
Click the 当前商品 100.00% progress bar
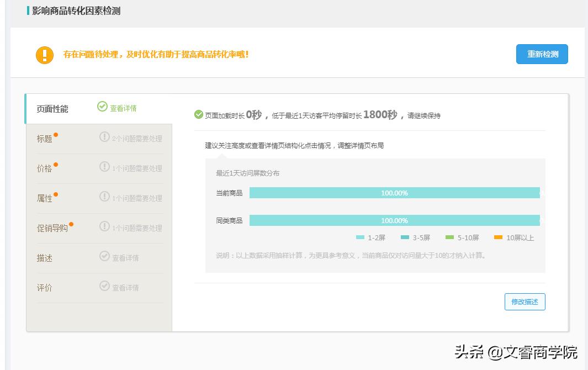pyautogui.click(x=395, y=193)
